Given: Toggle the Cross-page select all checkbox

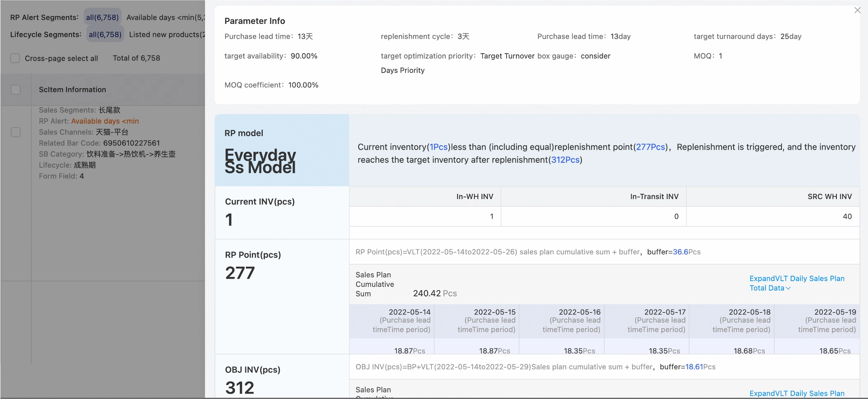Looking at the screenshot, I should (x=15, y=58).
